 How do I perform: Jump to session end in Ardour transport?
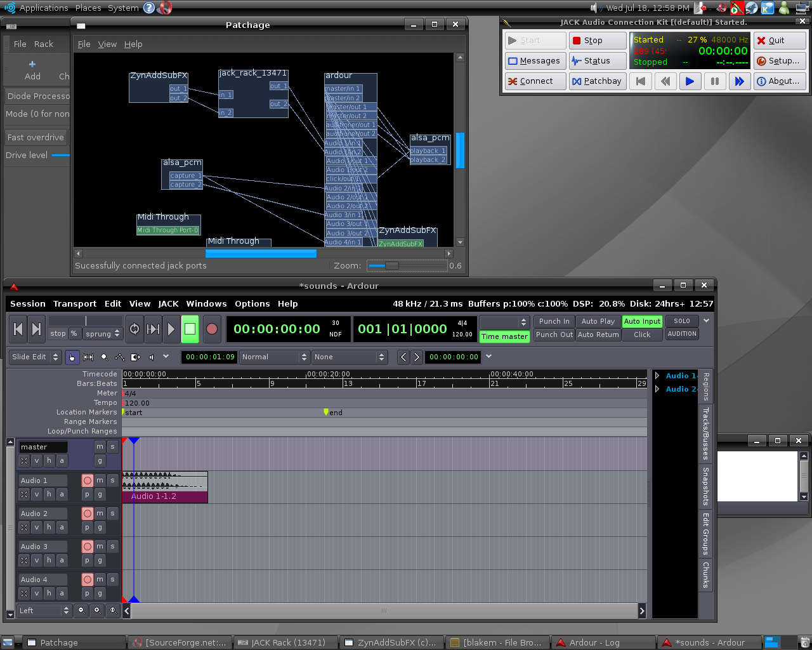(37, 329)
